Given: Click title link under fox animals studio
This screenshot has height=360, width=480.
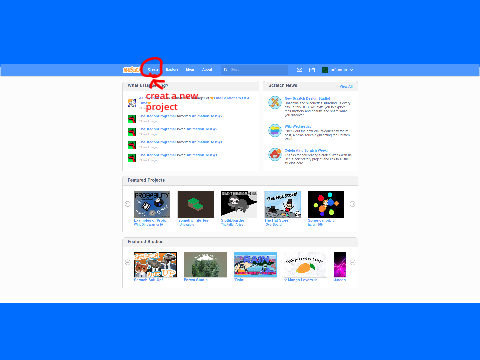Looking at the screenshot, I should [149, 280].
